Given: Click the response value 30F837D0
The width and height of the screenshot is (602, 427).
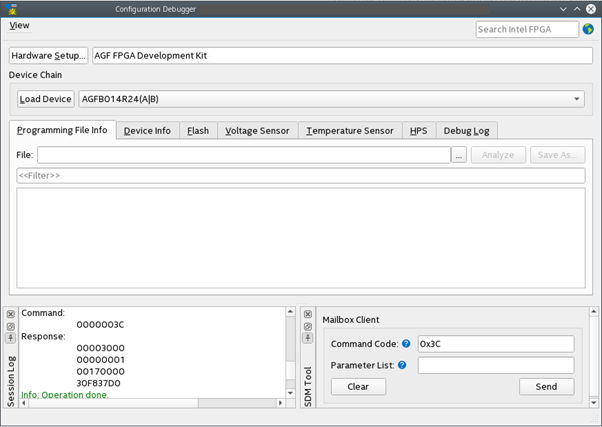Looking at the screenshot, I should point(98,383).
